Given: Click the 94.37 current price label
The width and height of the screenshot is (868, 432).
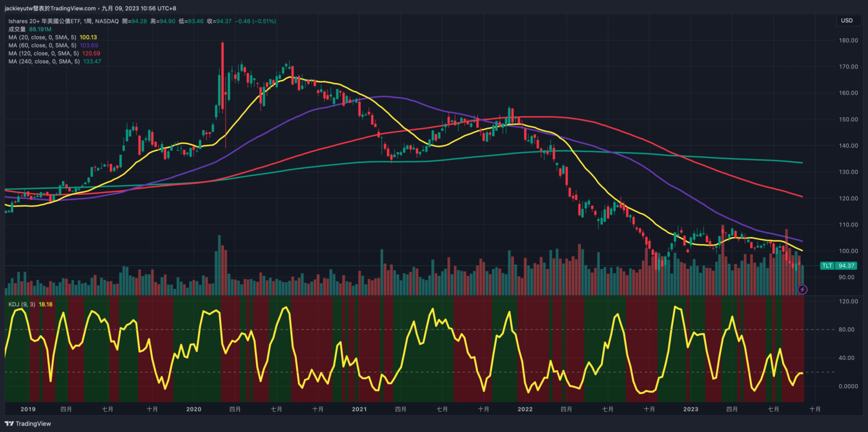Looking at the screenshot, I should point(846,266).
